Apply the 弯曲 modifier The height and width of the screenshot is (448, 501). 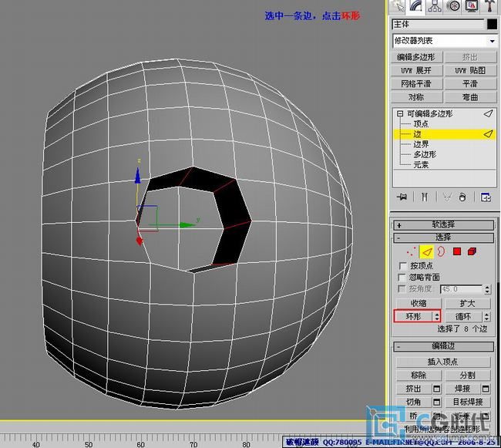pyautogui.click(x=470, y=97)
